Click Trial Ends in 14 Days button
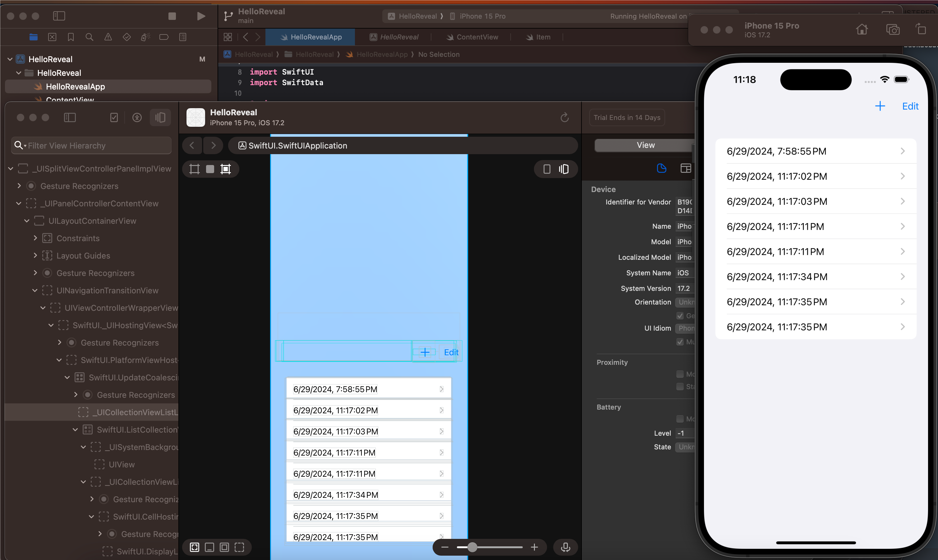This screenshot has height=560, width=938. click(627, 117)
